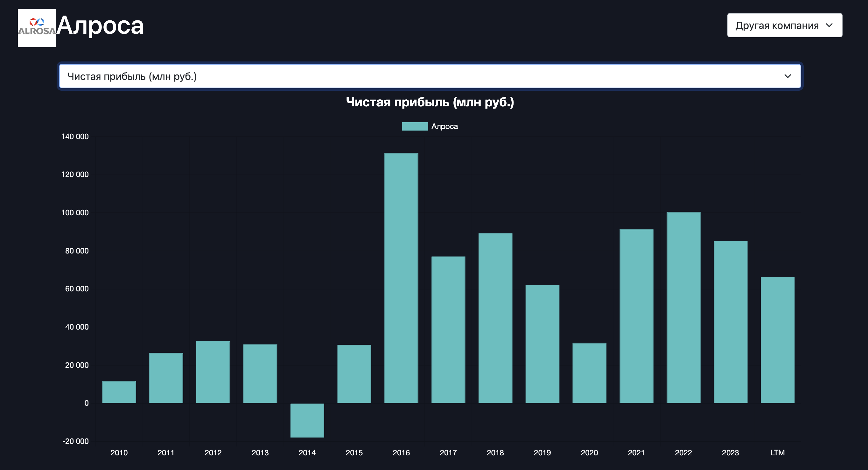Screen dimensions: 868x470
Task: Click the 2017 bar in chart
Action: pyautogui.click(x=448, y=330)
